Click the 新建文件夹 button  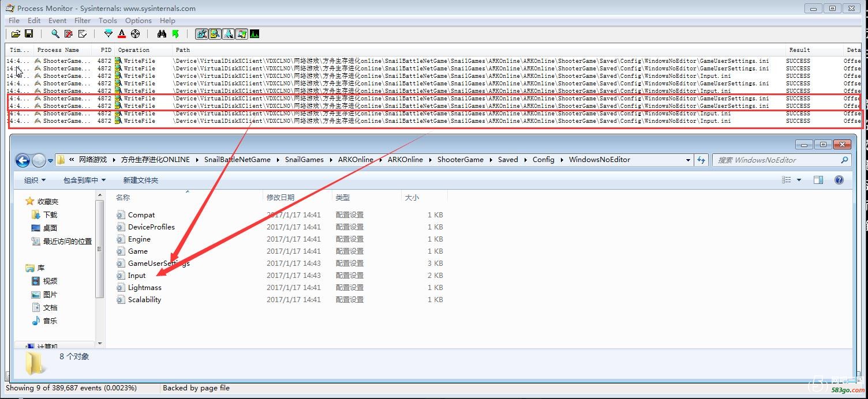tap(140, 180)
